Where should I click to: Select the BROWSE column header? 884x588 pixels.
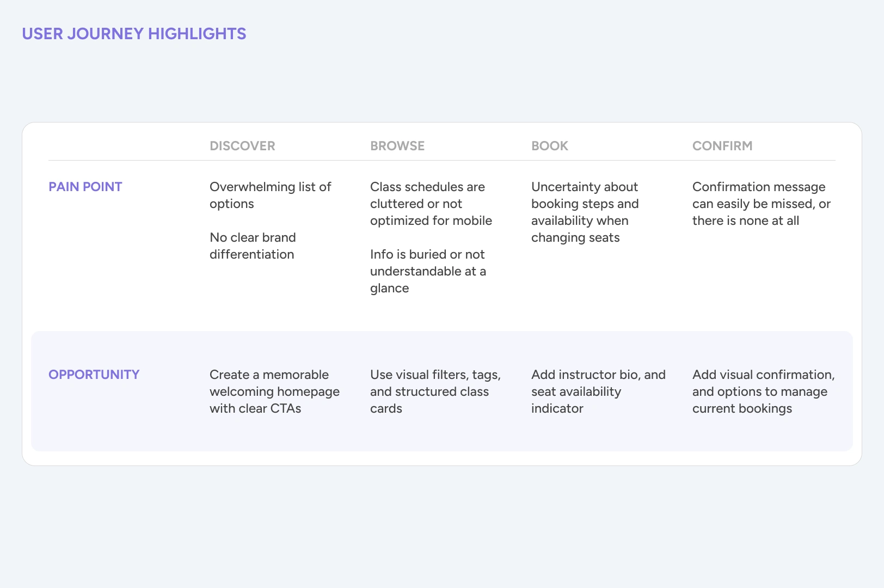pyautogui.click(x=397, y=146)
